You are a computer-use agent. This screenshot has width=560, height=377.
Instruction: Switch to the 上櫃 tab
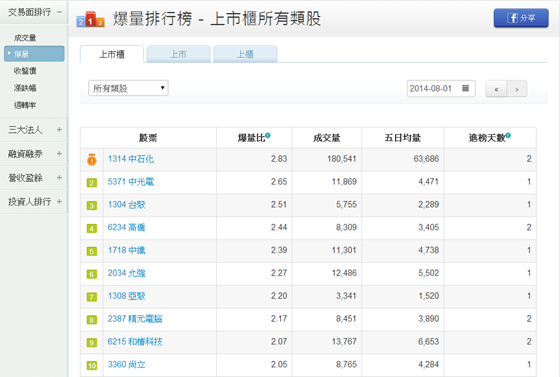tap(245, 54)
